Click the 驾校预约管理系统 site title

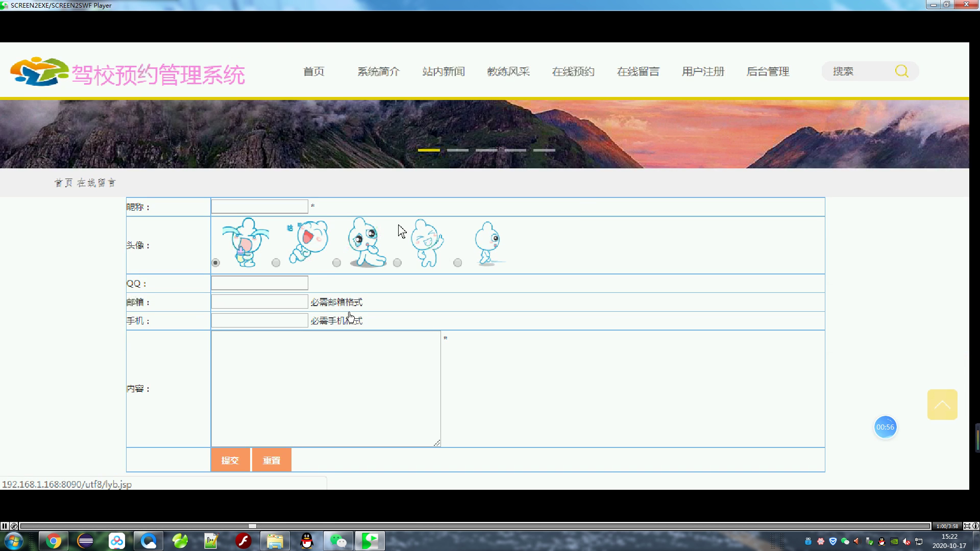tap(158, 75)
